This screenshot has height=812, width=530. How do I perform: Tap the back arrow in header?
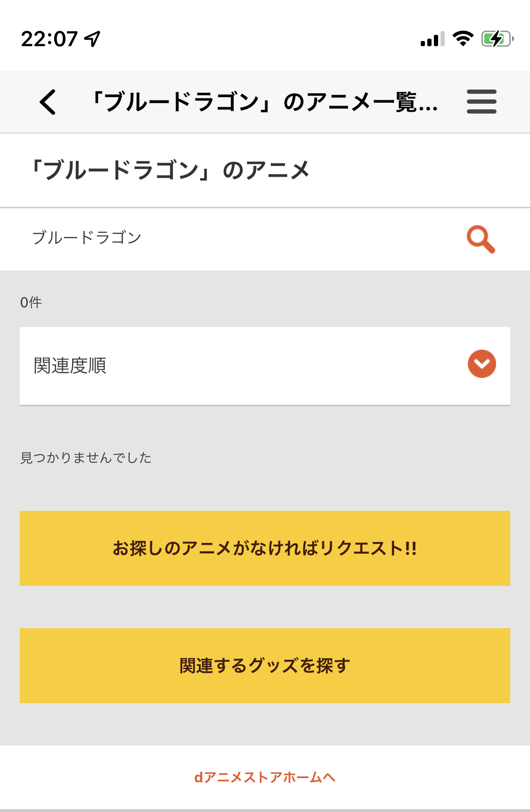tap(48, 102)
